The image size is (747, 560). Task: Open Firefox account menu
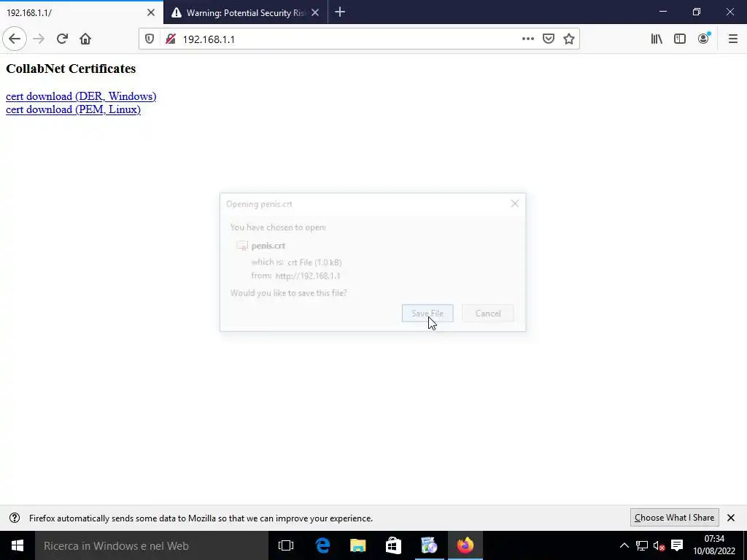(704, 39)
